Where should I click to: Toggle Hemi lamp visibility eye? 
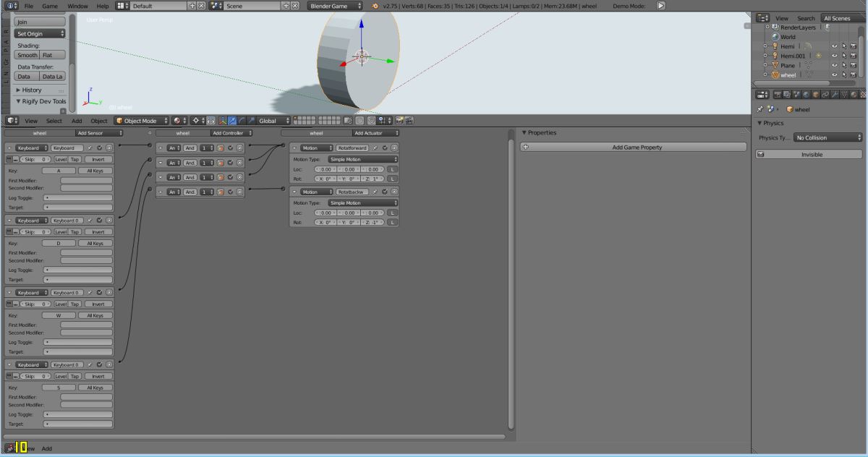pos(834,46)
